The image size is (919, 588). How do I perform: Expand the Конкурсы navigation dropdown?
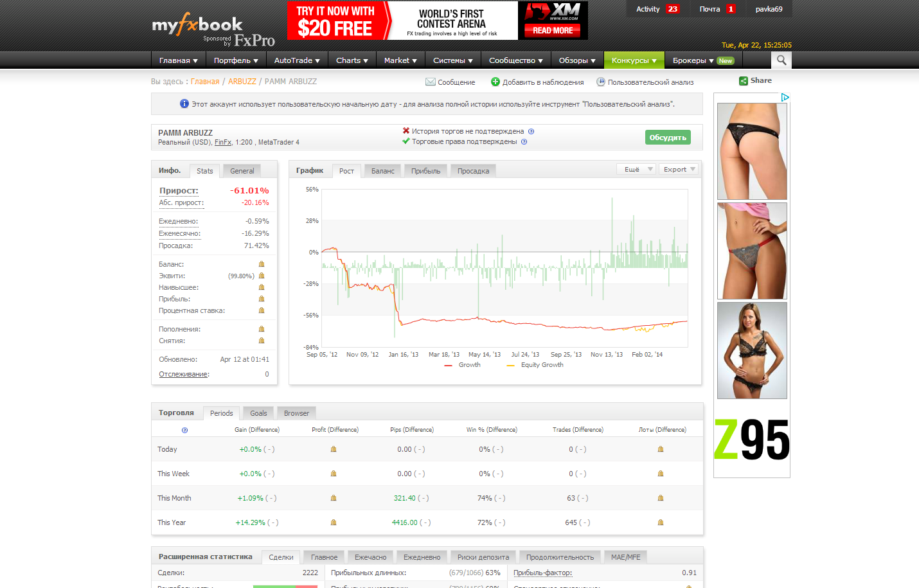[634, 60]
